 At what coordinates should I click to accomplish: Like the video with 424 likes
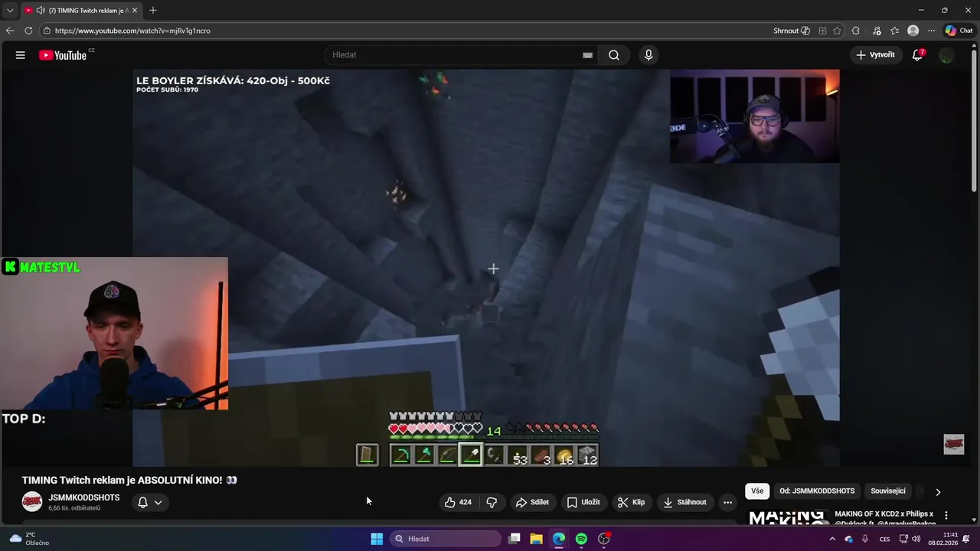[458, 502]
